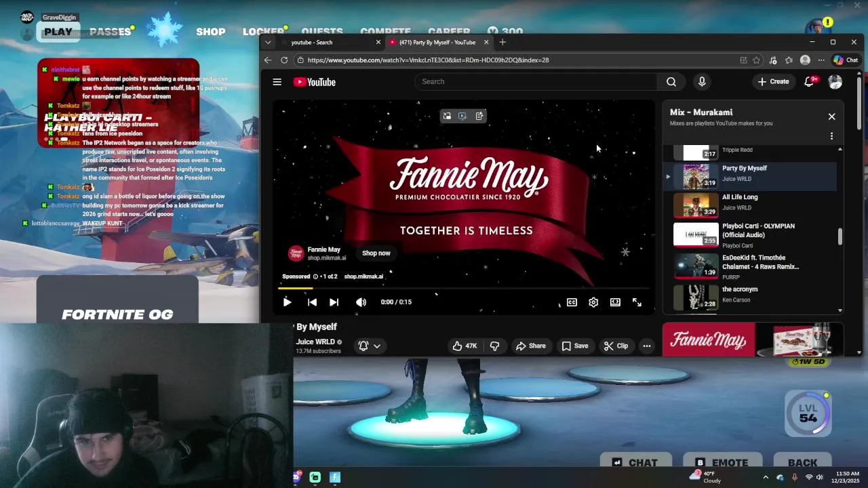Click the Juice WRLD channel name
This screenshot has height=488, width=868.
pyautogui.click(x=315, y=342)
